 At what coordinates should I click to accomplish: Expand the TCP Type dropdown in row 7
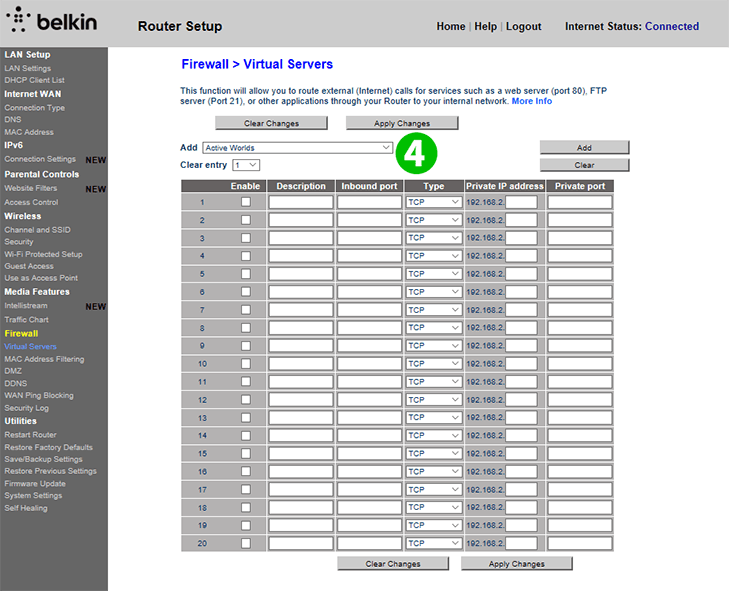click(434, 310)
